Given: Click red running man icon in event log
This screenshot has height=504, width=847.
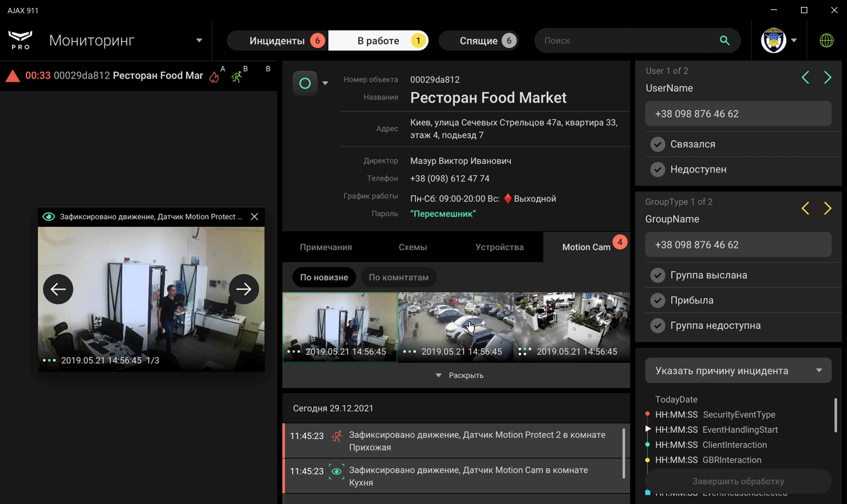Looking at the screenshot, I should pyautogui.click(x=337, y=435).
